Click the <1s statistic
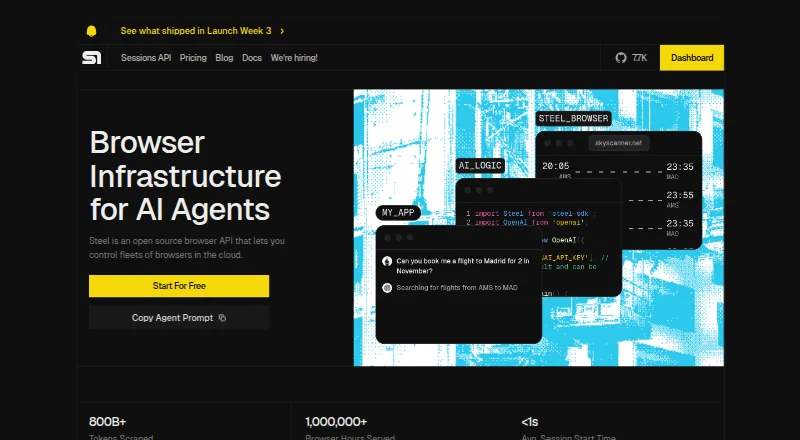 (530, 422)
